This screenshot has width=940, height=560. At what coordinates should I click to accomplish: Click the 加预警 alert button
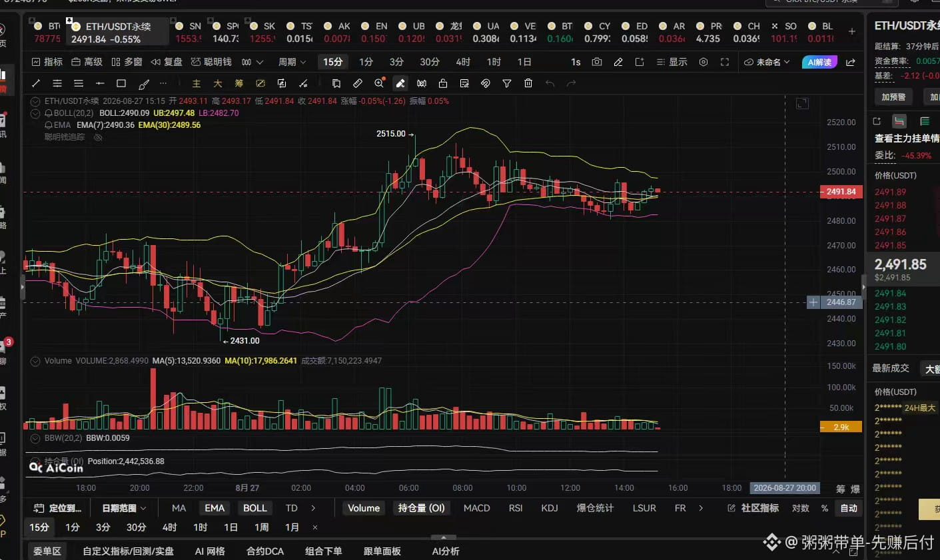tap(893, 97)
